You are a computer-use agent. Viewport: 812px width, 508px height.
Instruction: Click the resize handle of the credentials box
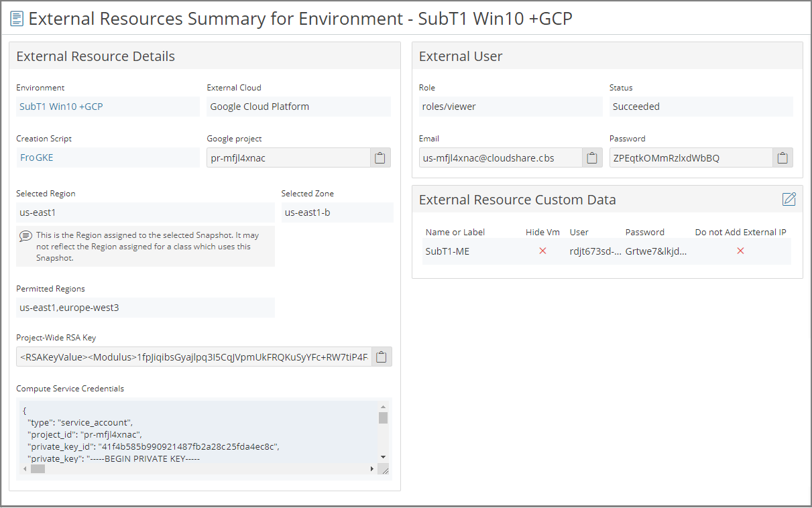(x=384, y=469)
